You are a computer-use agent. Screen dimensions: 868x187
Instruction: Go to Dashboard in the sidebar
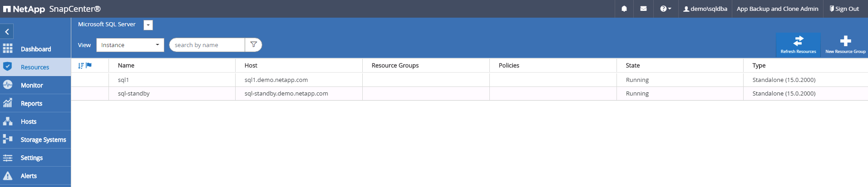(35, 49)
